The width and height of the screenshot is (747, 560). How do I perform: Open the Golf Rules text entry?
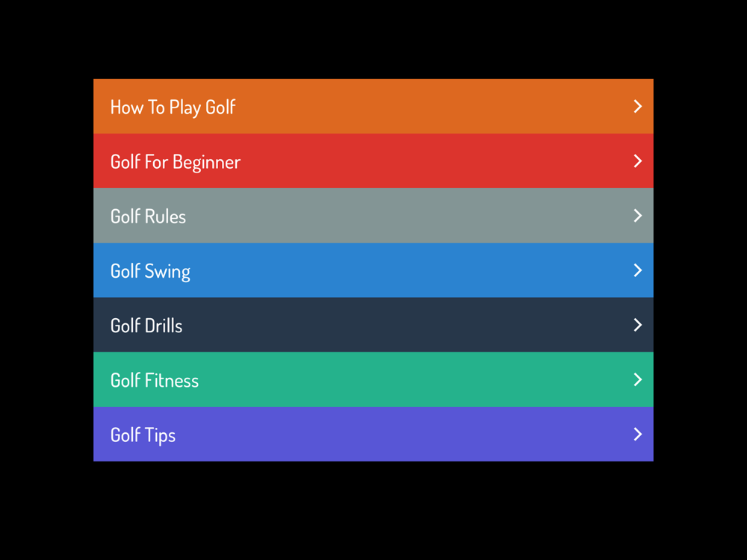[148, 217]
